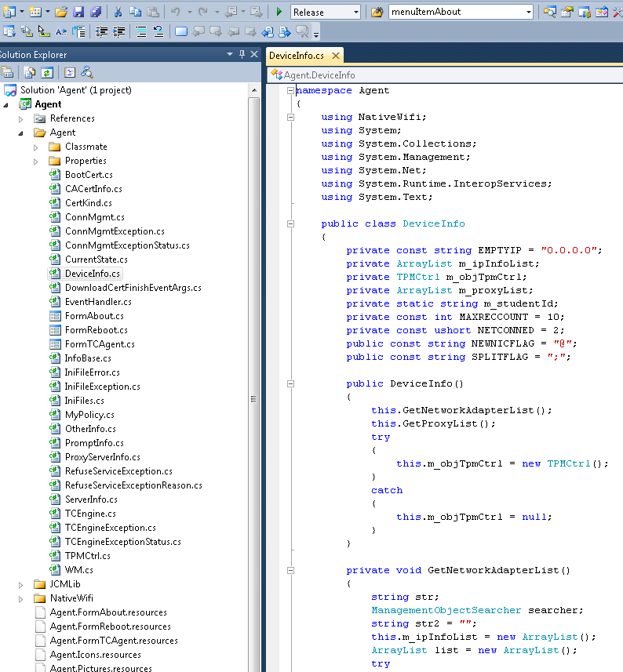Uncomment the selected lines icon

[x=158, y=31]
